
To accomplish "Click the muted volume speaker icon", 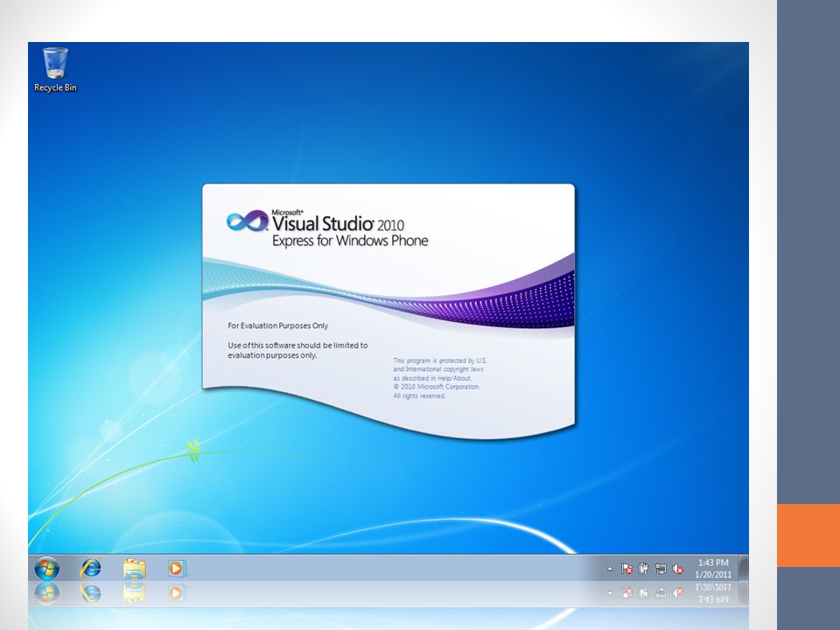I will click(x=677, y=569).
